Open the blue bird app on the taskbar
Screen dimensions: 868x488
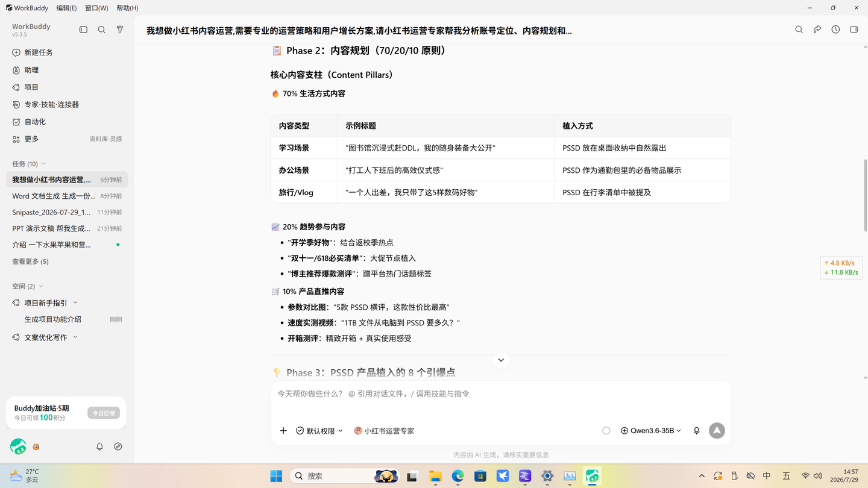point(503,476)
